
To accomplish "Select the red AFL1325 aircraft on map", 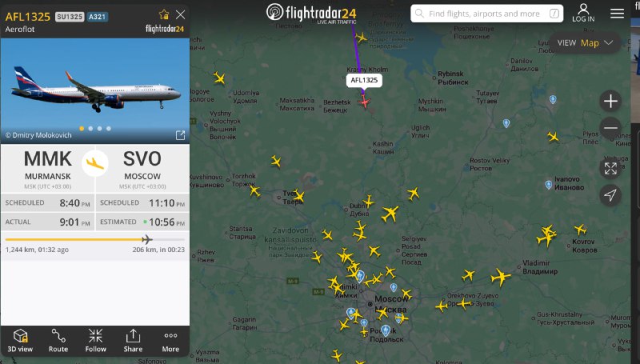I will click(364, 102).
